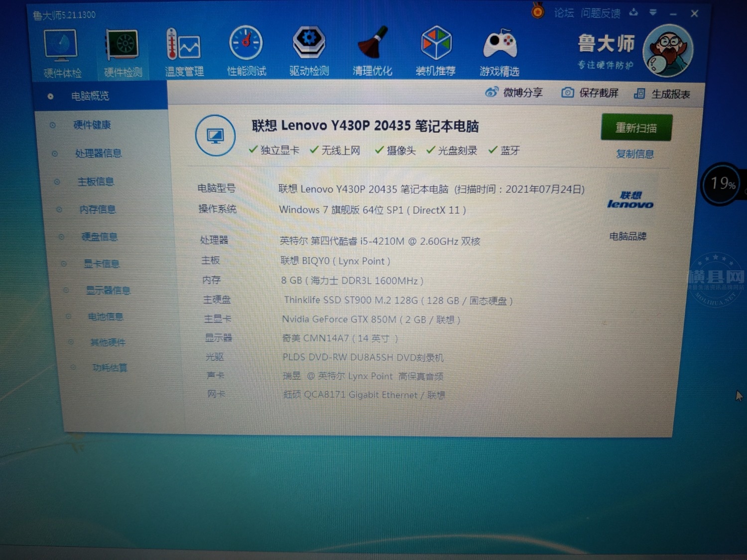Open 论坛 forum link

(564, 13)
